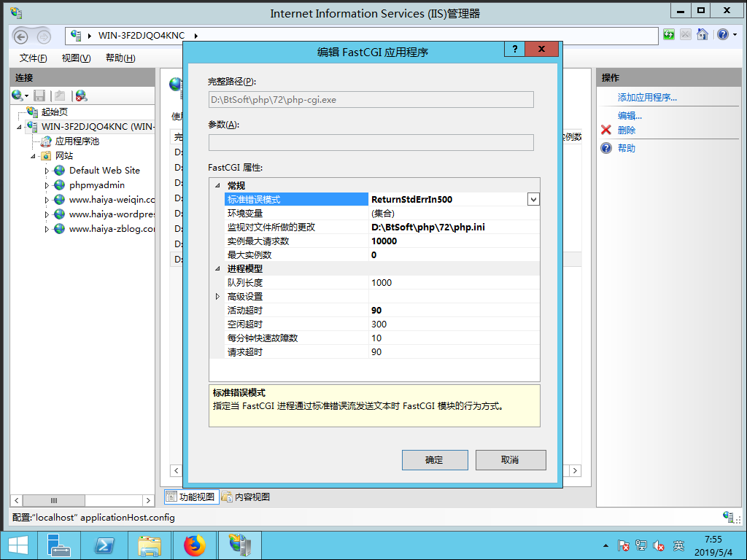747x560 pixels.
Task: Click 添加应用程序... link
Action: (x=647, y=97)
